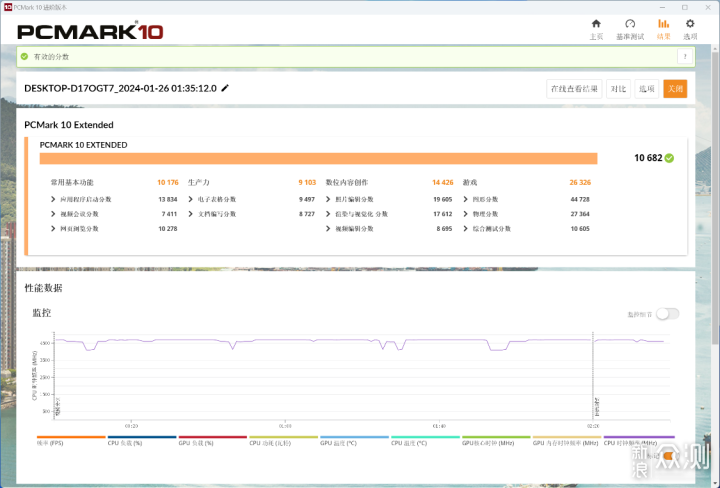Click the score value 19 605
Viewport: 720px width, 488px height.
pos(443,199)
